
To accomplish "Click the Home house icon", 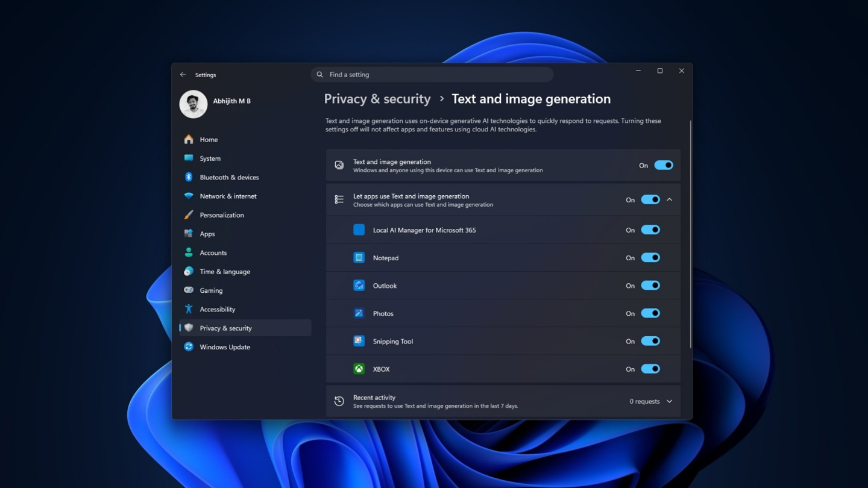I will coord(189,139).
